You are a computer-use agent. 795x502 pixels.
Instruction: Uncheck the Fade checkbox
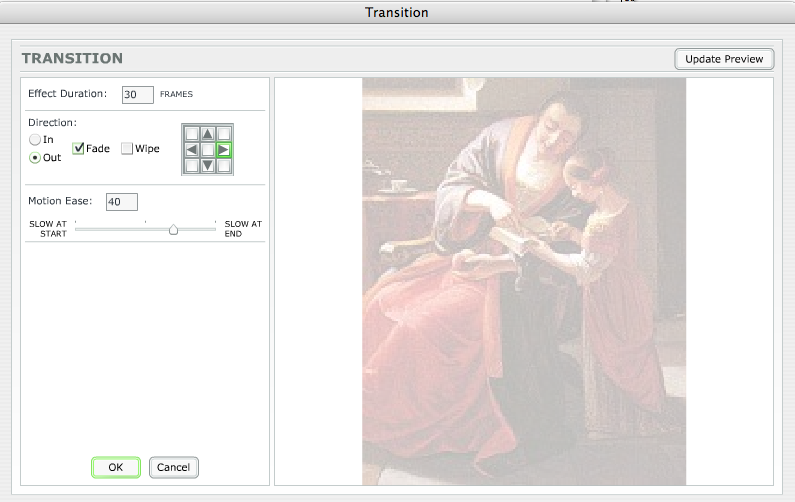click(78, 149)
